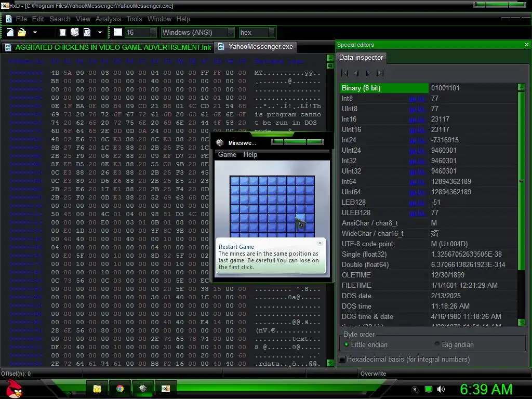Screen dimensions: 532x399
Task: Open the Search menu
Action: coord(60,19)
